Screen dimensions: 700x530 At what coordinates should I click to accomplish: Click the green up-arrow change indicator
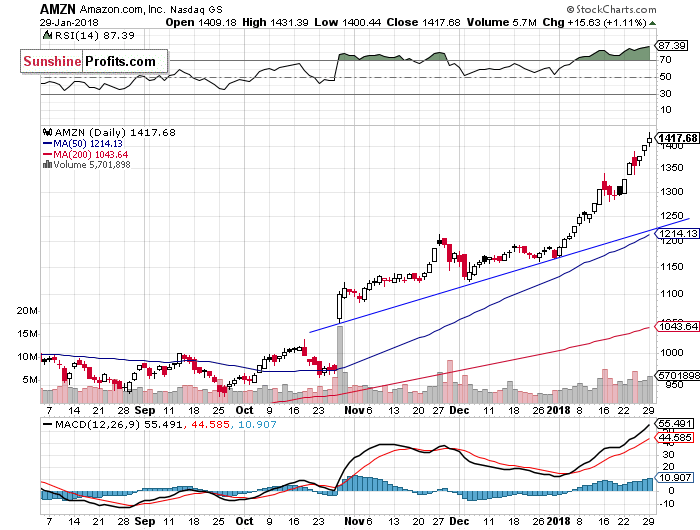point(652,23)
